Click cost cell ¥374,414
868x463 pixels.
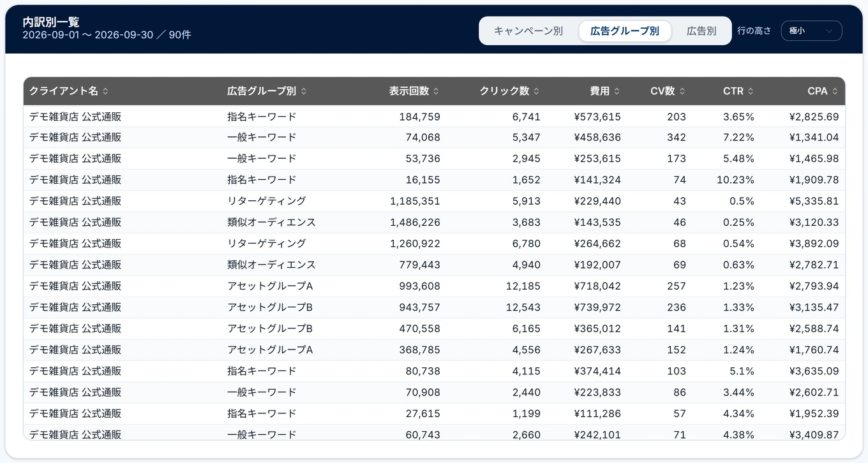(x=597, y=371)
